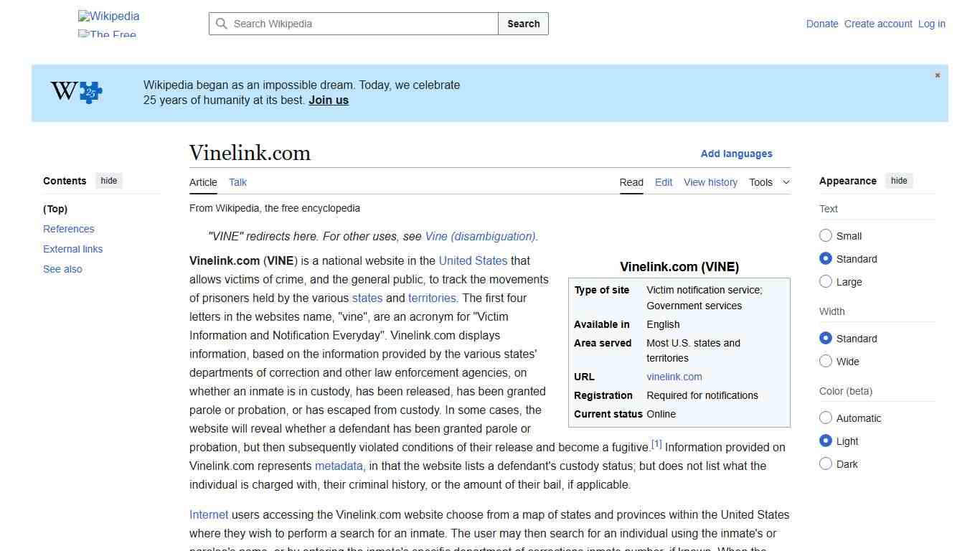Click the Wikipedia 'W' emblem in banner
The image size is (980, 551).
tap(63, 91)
